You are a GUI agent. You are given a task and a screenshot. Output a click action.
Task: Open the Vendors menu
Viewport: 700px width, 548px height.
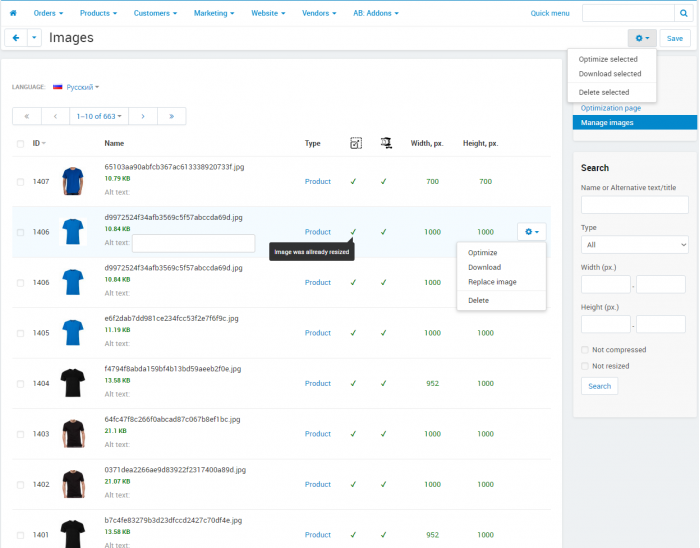coord(319,13)
